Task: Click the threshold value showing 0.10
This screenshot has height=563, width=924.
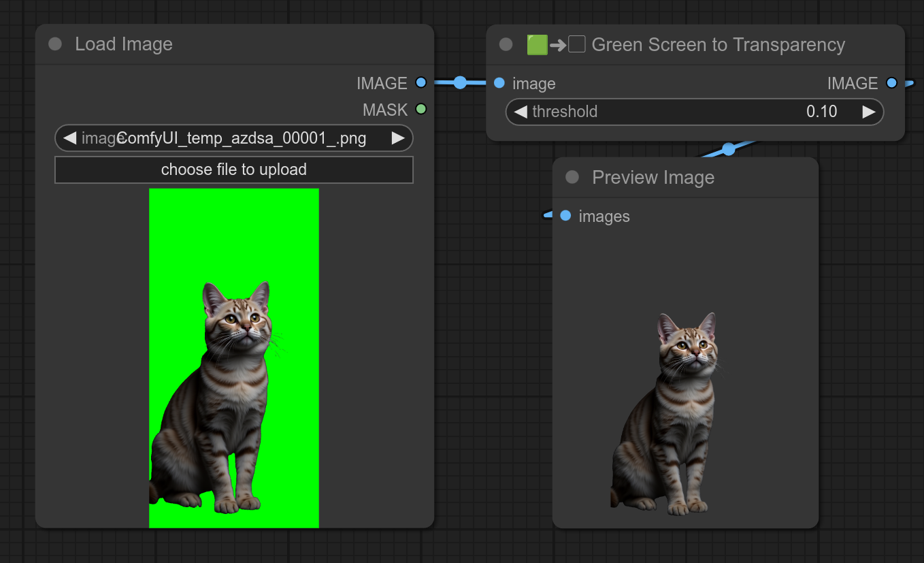Action: (822, 112)
